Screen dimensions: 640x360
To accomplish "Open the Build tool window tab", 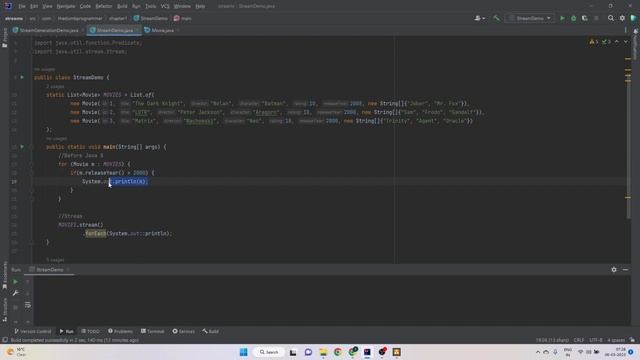I will (x=211, y=331).
